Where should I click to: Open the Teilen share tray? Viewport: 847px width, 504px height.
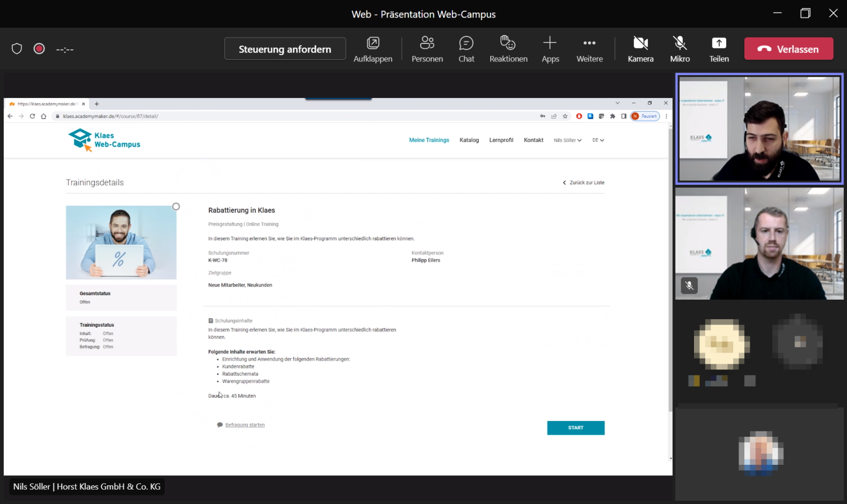[719, 49]
